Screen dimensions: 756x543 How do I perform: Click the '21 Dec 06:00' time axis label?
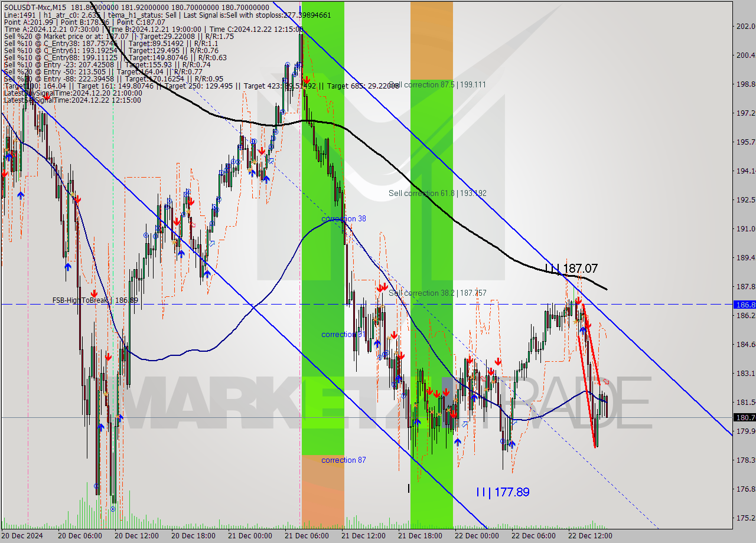(307, 535)
